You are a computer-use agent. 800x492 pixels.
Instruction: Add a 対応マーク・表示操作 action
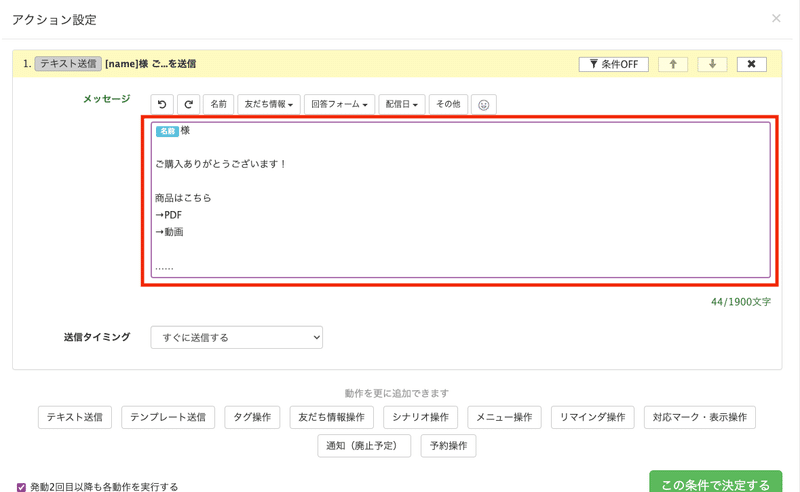pos(699,417)
